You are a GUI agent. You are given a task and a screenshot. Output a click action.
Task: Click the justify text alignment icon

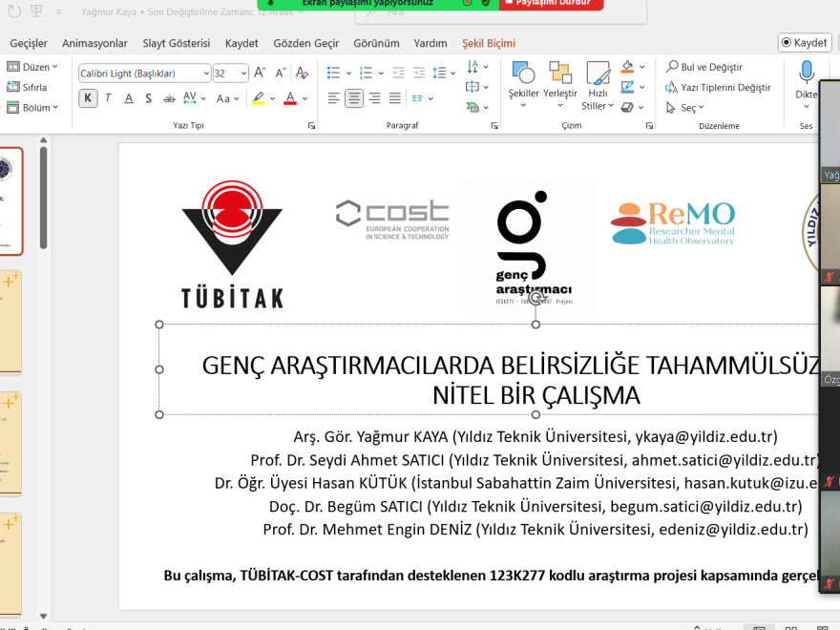(x=395, y=98)
